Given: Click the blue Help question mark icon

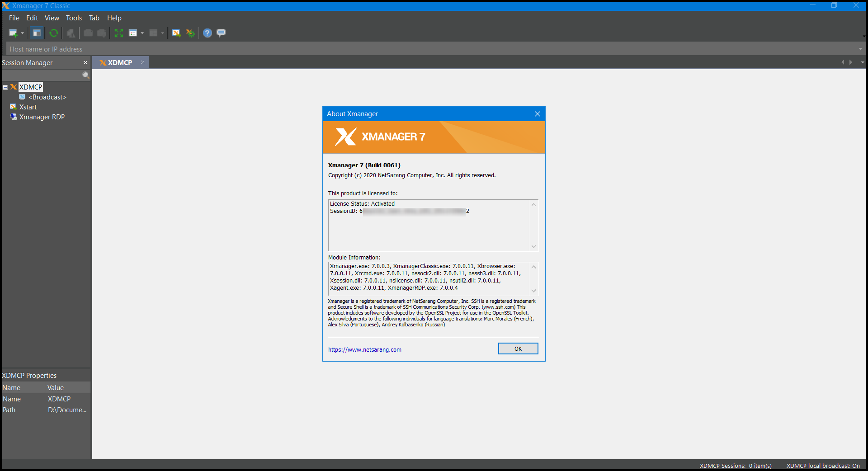Looking at the screenshot, I should [207, 33].
